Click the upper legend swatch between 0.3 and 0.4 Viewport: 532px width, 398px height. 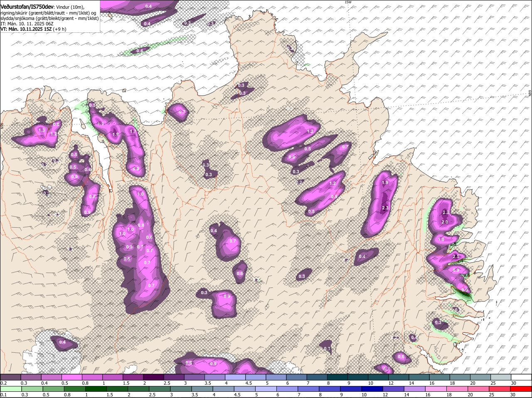(31, 377)
